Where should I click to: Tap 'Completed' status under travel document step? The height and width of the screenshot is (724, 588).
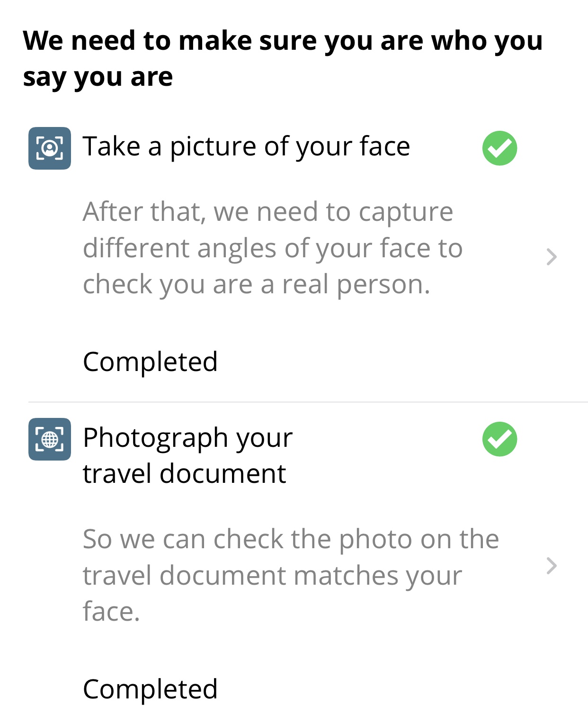pos(150,689)
